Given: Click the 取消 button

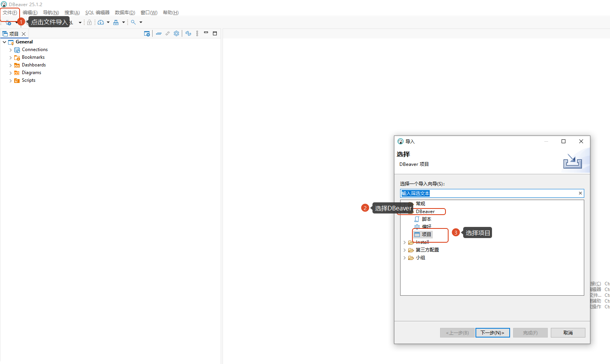Looking at the screenshot, I should click(568, 333).
